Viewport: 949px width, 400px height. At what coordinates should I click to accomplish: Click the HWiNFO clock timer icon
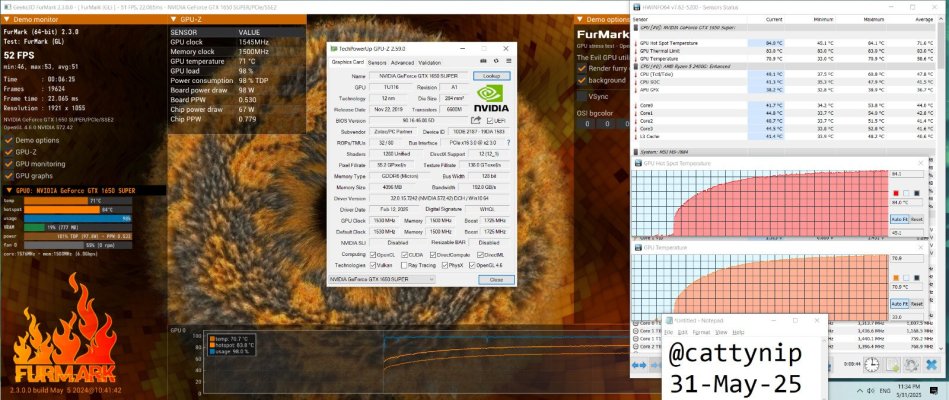tap(871, 365)
